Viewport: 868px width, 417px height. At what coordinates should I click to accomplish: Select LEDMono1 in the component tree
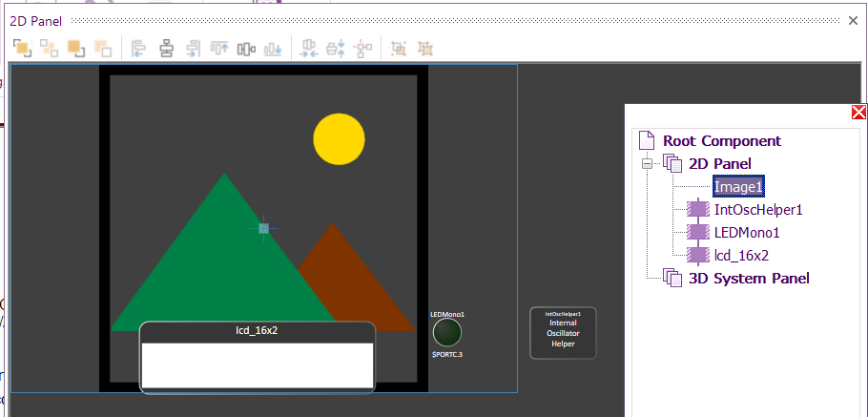(x=747, y=232)
